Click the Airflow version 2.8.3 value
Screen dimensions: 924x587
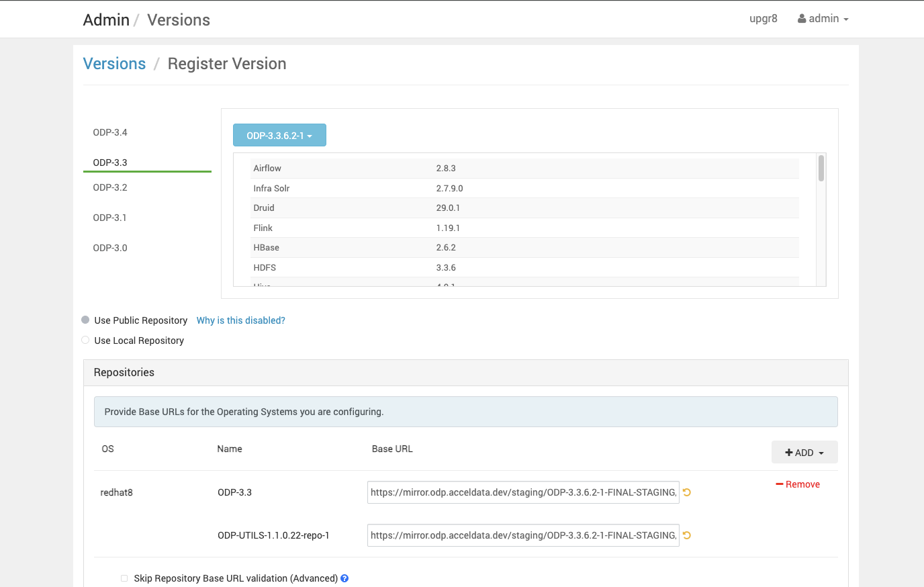(x=446, y=169)
